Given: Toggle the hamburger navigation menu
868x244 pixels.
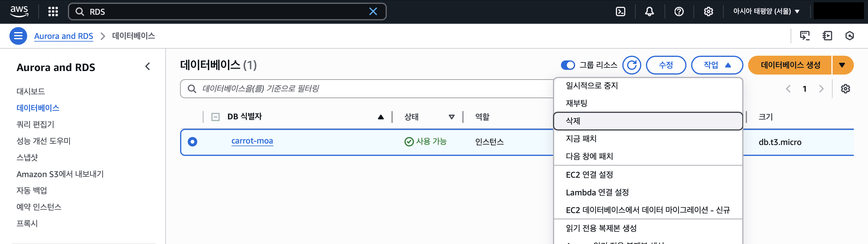Looking at the screenshot, I should point(18,36).
